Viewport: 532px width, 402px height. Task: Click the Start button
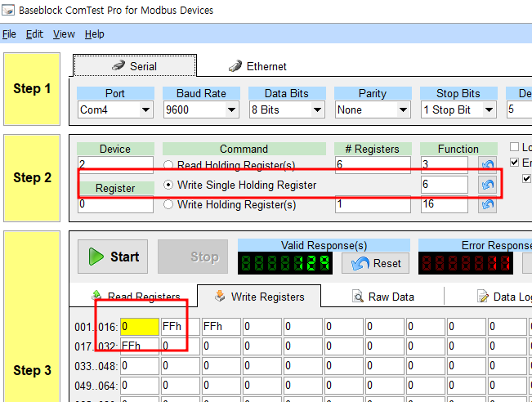pos(113,257)
